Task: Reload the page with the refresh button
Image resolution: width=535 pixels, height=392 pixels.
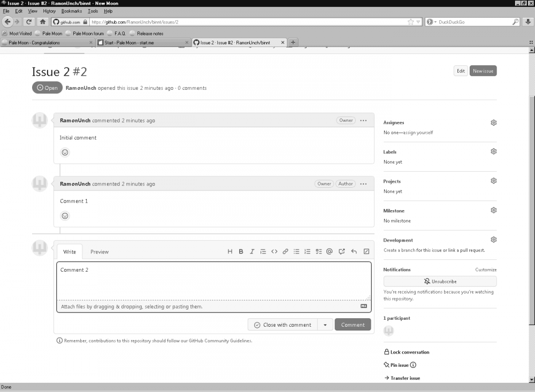Action: pyautogui.click(x=29, y=22)
